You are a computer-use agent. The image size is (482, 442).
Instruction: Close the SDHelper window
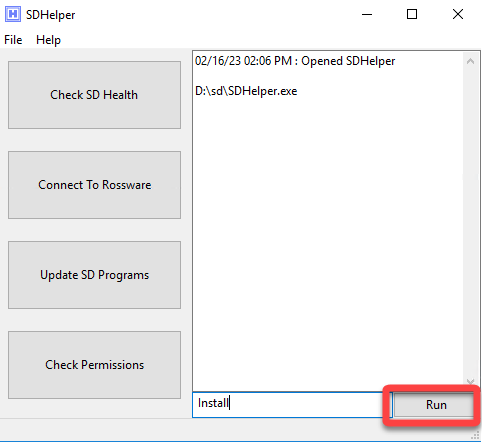click(x=458, y=14)
